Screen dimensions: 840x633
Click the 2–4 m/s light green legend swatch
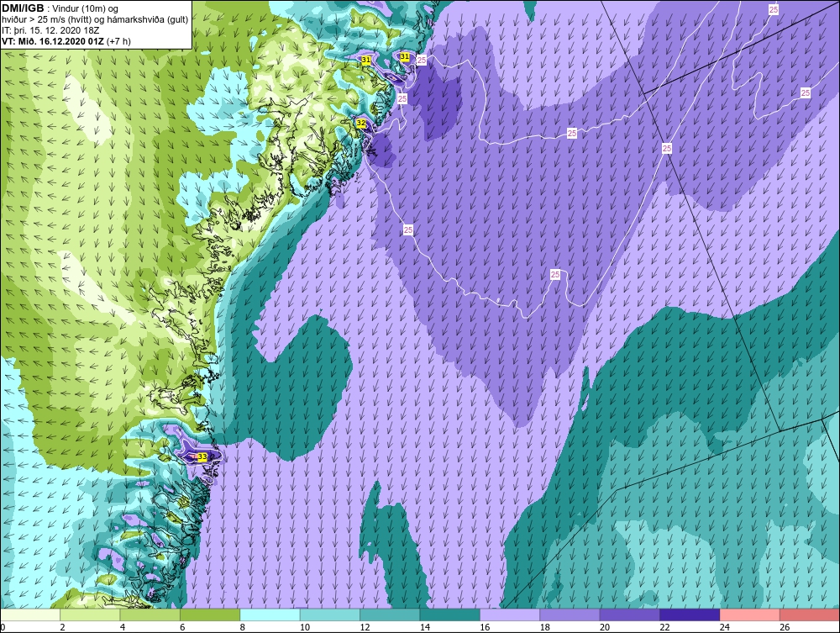(90, 615)
